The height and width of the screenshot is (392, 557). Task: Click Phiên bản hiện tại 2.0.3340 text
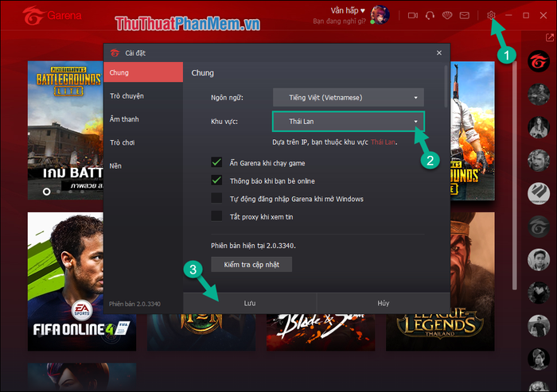[253, 246]
